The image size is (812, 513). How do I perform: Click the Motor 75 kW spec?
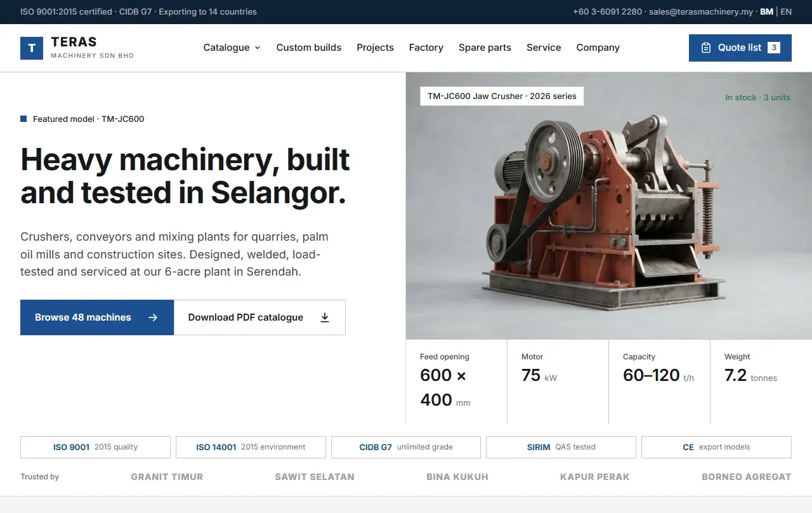click(x=558, y=382)
